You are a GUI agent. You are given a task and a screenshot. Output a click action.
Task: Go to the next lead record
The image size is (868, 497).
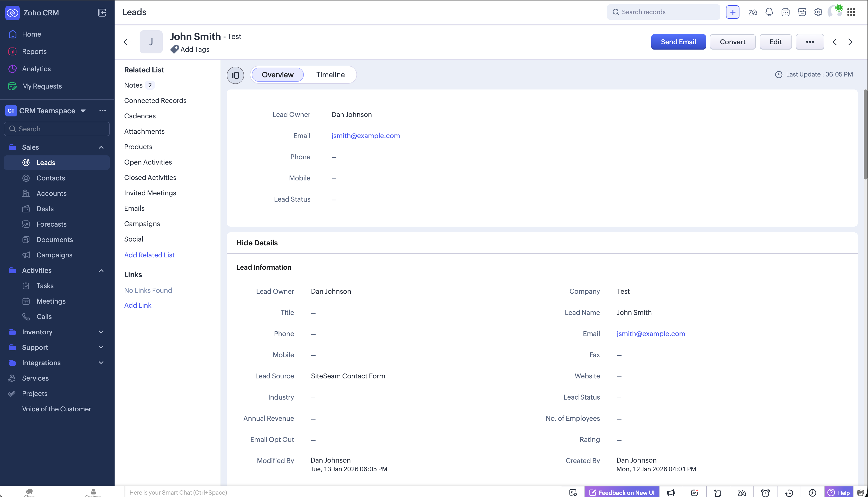coord(850,42)
